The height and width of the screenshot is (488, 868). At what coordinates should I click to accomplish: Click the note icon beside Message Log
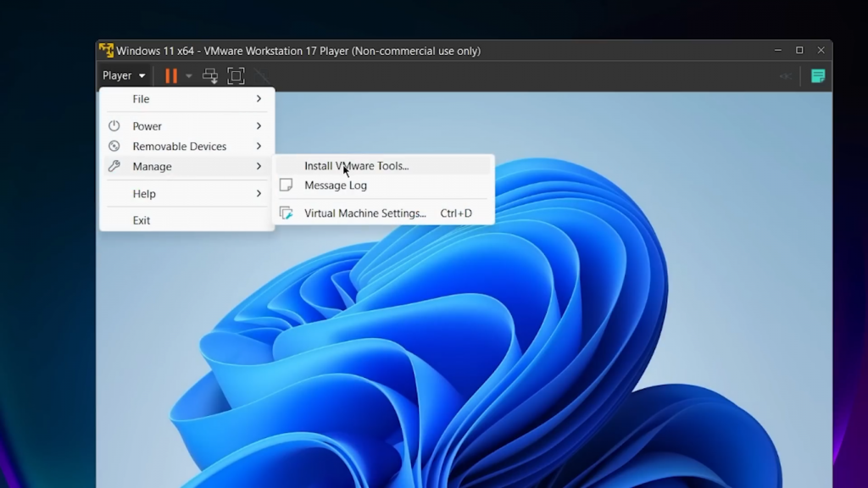click(287, 185)
